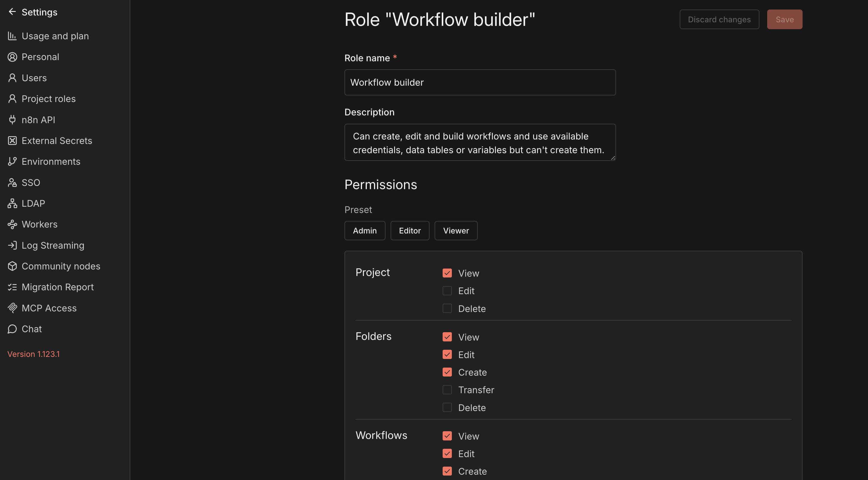Click the Workers icon in sidebar
The height and width of the screenshot is (480, 868).
click(12, 224)
